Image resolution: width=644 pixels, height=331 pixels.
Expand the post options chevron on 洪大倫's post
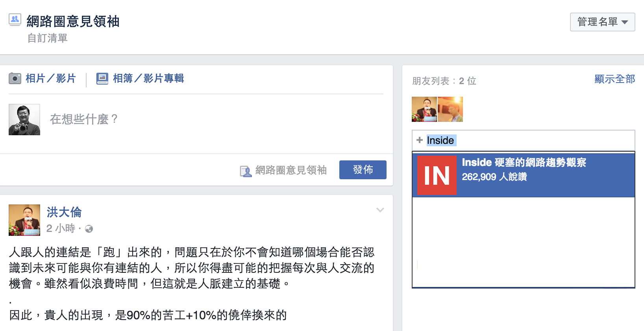pyautogui.click(x=380, y=210)
